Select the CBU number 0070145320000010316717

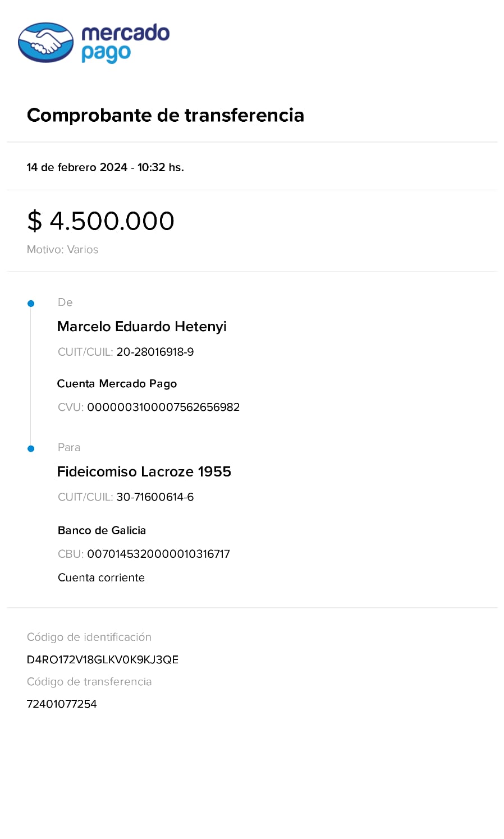pos(159,554)
